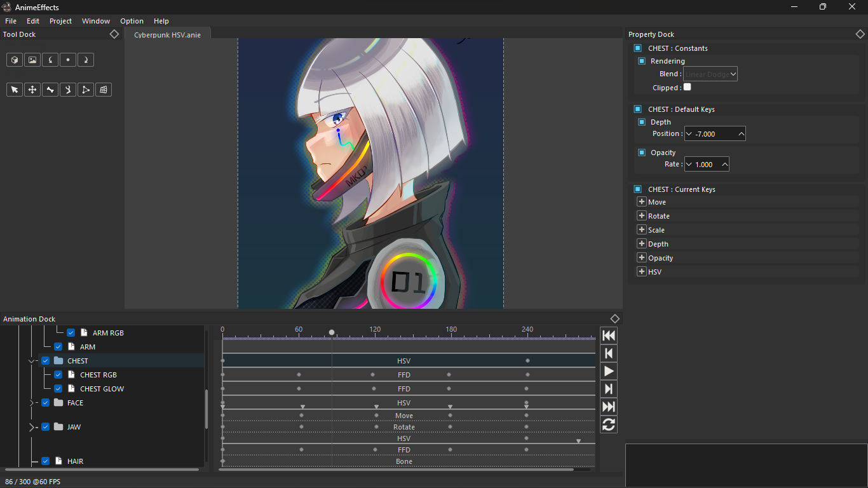868x488 pixels.
Task: Step forward one frame
Action: coord(609,389)
